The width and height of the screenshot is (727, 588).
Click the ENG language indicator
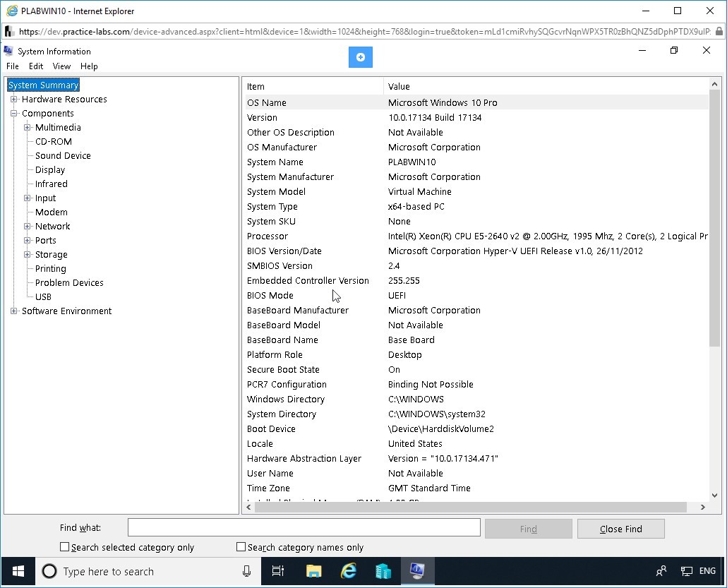pyautogui.click(x=707, y=571)
